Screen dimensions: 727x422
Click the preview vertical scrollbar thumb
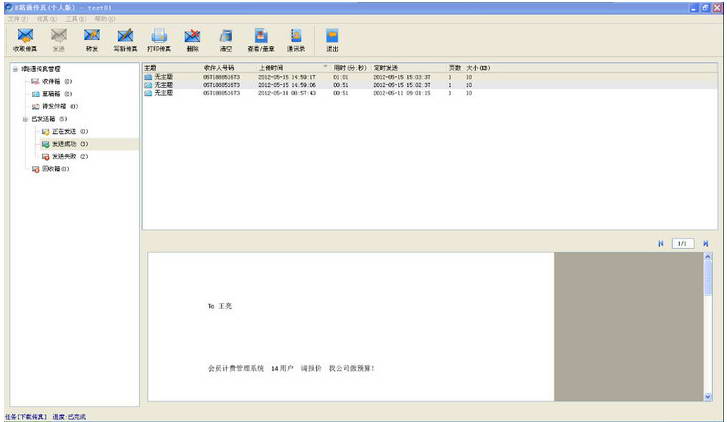708,278
